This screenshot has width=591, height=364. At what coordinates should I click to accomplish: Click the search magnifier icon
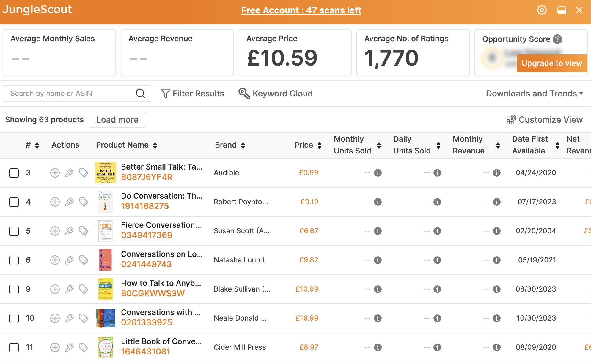pyautogui.click(x=140, y=94)
